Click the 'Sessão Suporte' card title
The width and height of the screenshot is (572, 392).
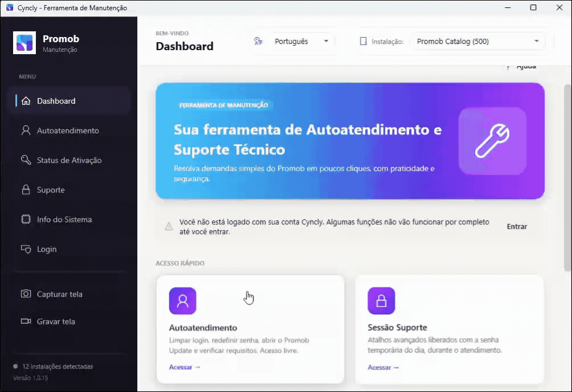(397, 328)
